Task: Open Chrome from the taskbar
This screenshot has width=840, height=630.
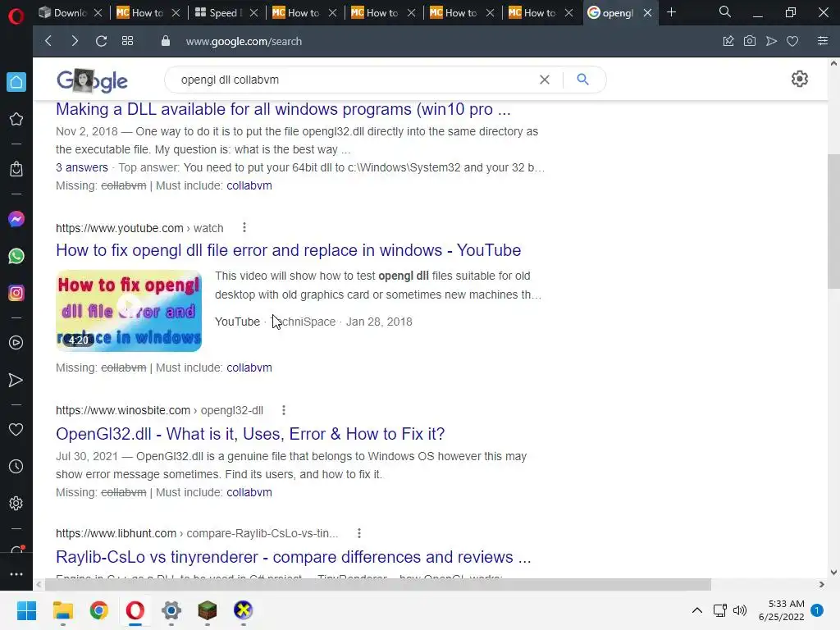Action: 99,610
